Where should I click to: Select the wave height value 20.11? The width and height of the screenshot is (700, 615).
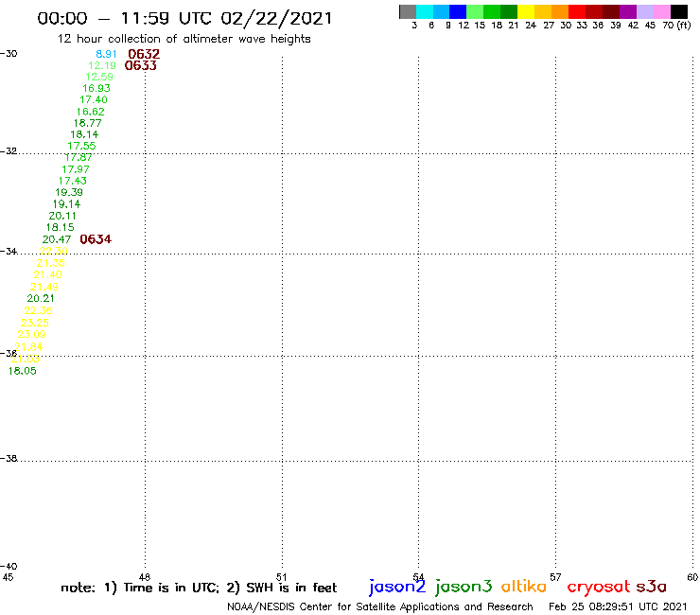click(x=62, y=216)
